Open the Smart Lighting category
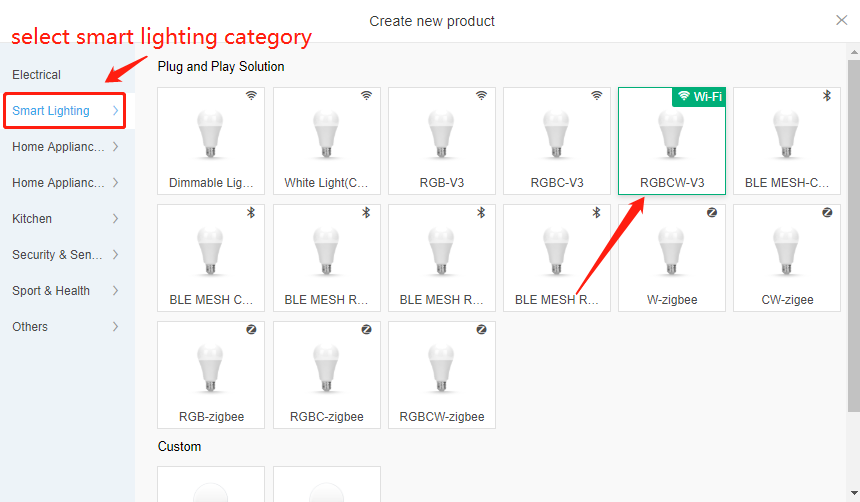 [65, 111]
